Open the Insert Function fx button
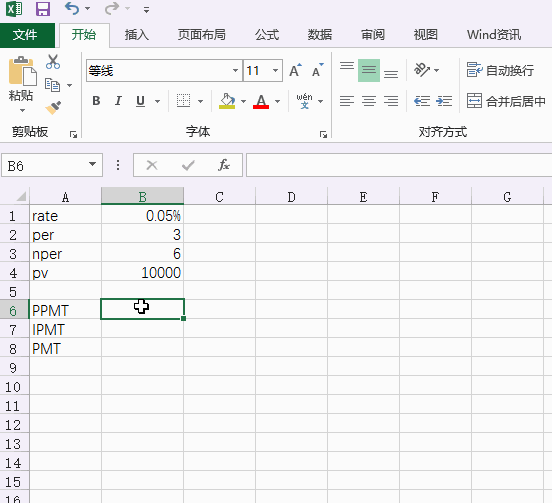Image resolution: width=552 pixels, height=503 pixels. pos(224,165)
